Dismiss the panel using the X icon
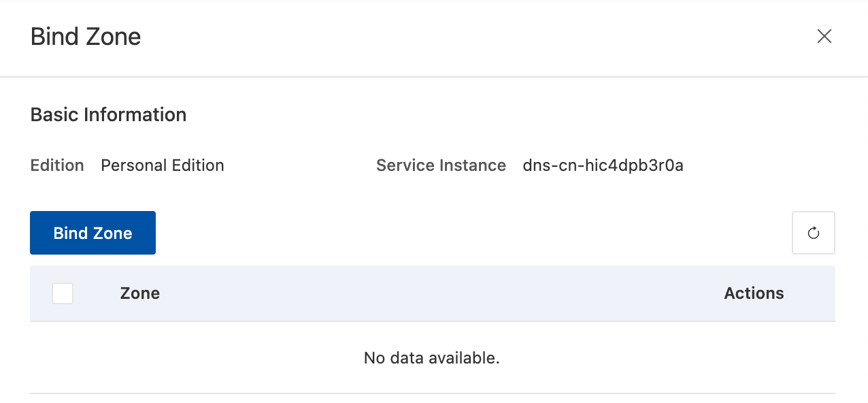The image size is (868, 403). [824, 36]
